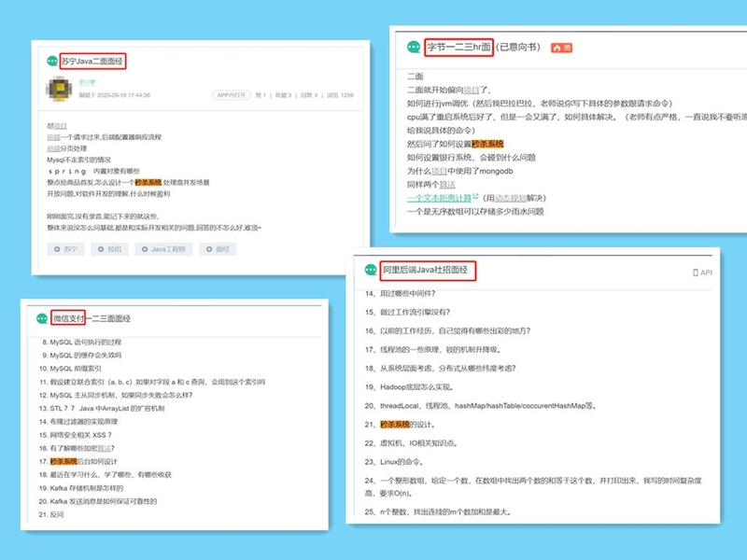
Task: Open the blurred author username in 苏宁 post
Action: tap(88, 82)
